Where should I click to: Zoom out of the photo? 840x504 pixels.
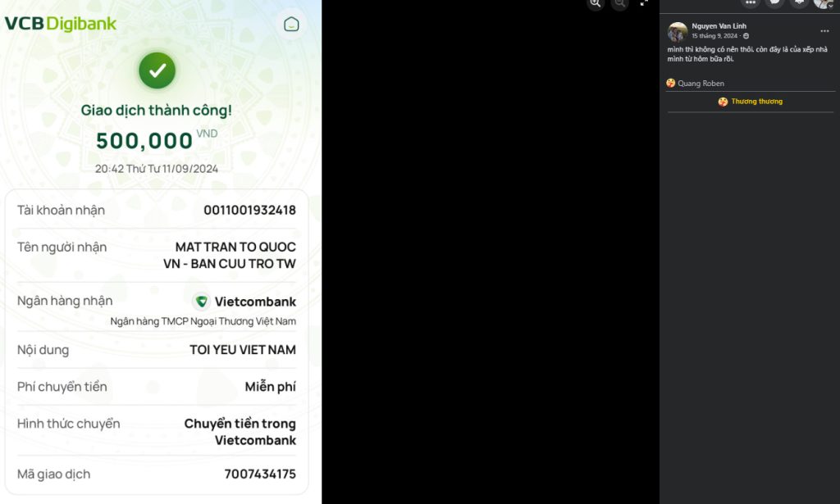(x=619, y=2)
